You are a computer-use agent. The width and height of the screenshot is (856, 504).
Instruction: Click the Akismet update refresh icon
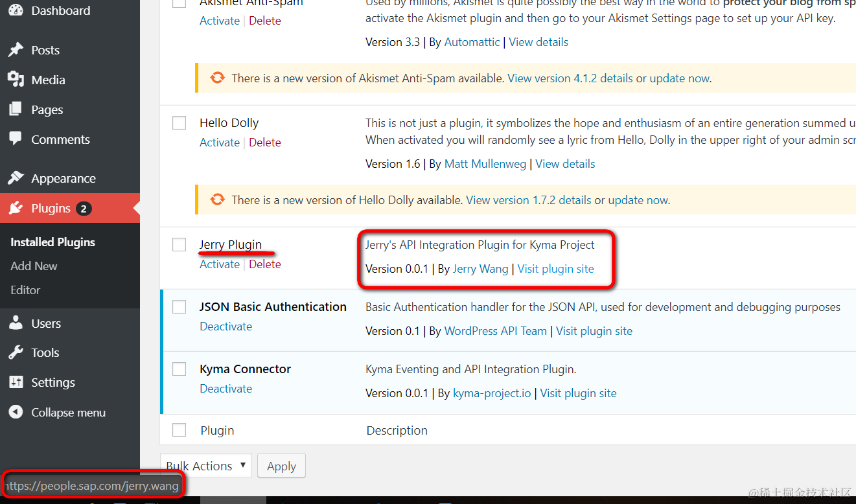coord(218,78)
